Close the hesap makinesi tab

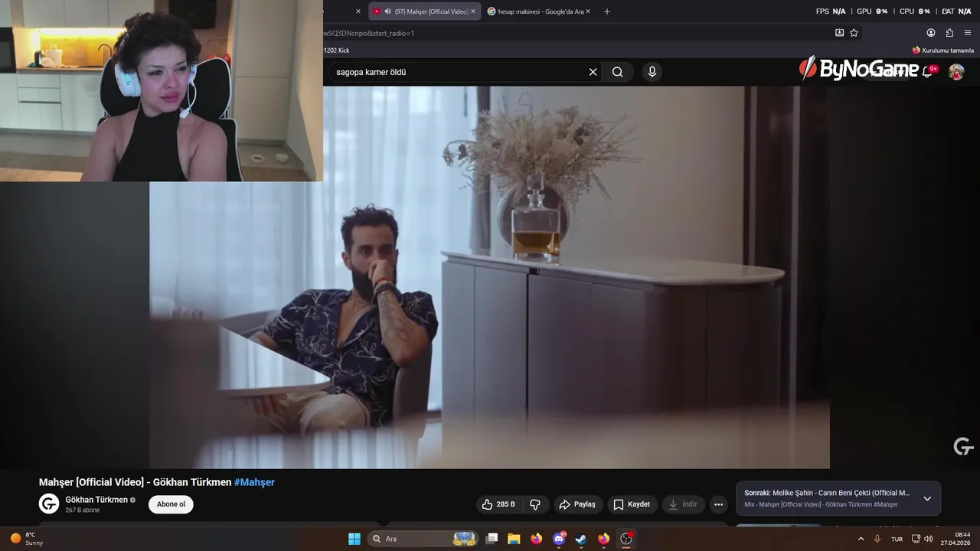pos(587,11)
